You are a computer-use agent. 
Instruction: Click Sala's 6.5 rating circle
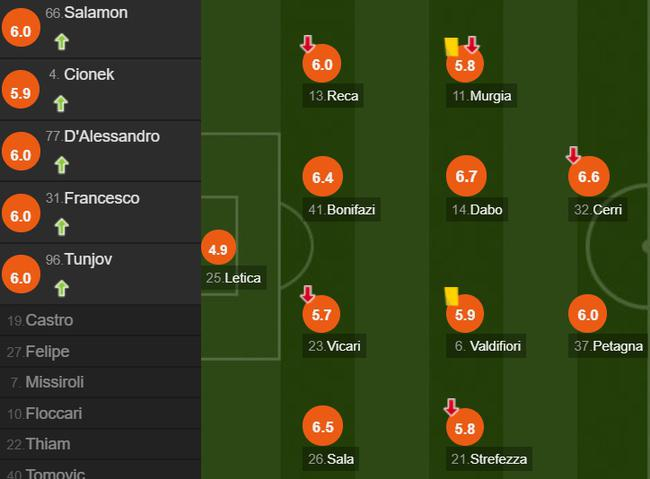pyautogui.click(x=322, y=426)
